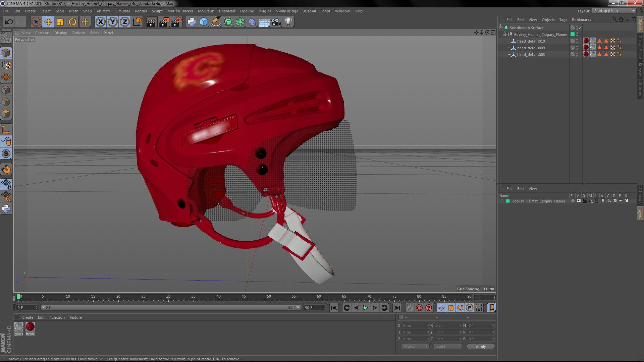Viewport: 644px width, 362px height.
Task: Add a Cube primitive object
Action: pos(204,22)
